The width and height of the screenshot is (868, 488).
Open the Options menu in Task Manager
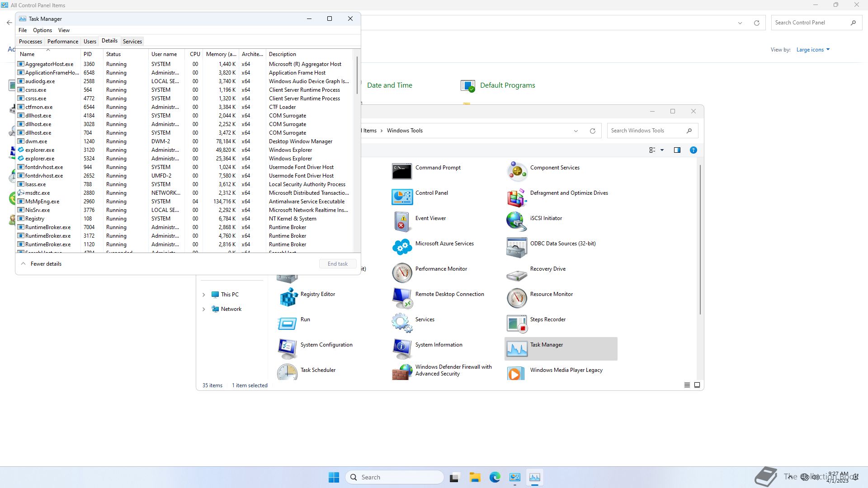[42, 30]
